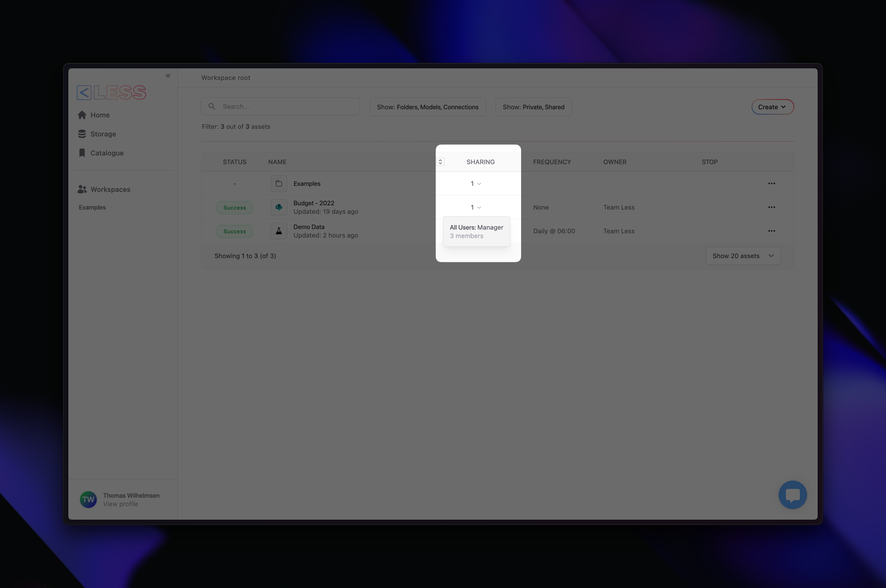
Task: Click the Catalogue bookmark icon
Action: pos(82,153)
